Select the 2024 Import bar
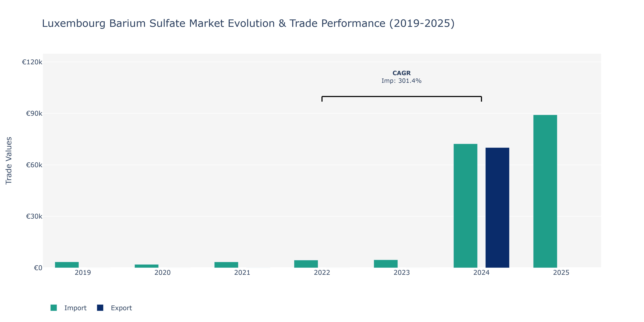644x322 pixels. point(465,206)
